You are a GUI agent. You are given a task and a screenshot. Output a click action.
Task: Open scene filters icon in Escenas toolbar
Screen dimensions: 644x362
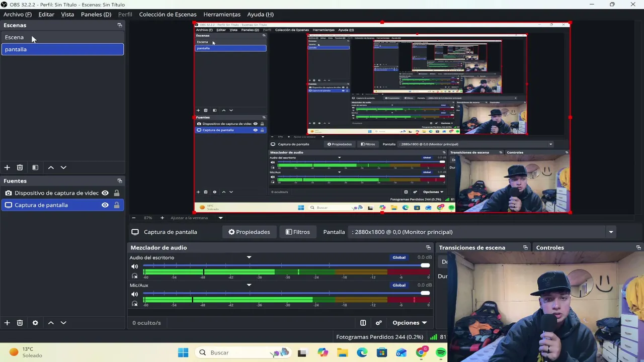35,167
